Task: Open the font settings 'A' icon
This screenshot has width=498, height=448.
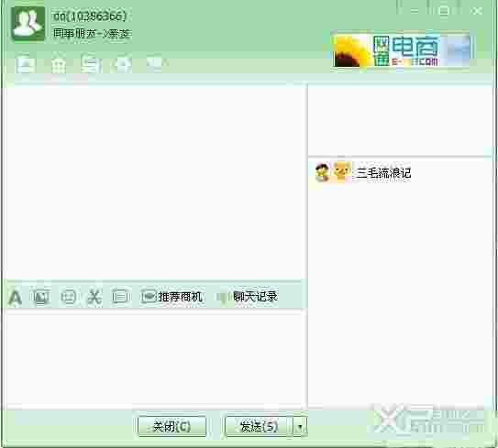Action: point(15,298)
